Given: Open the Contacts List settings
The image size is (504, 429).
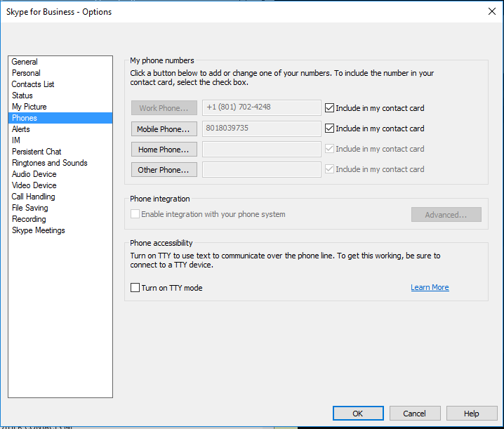Looking at the screenshot, I should (33, 84).
